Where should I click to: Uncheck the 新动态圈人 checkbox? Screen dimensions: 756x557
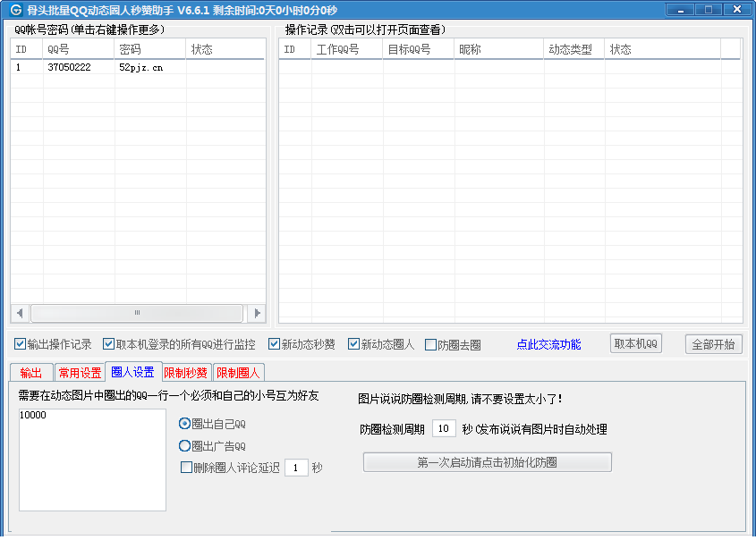[x=353, y=344]
